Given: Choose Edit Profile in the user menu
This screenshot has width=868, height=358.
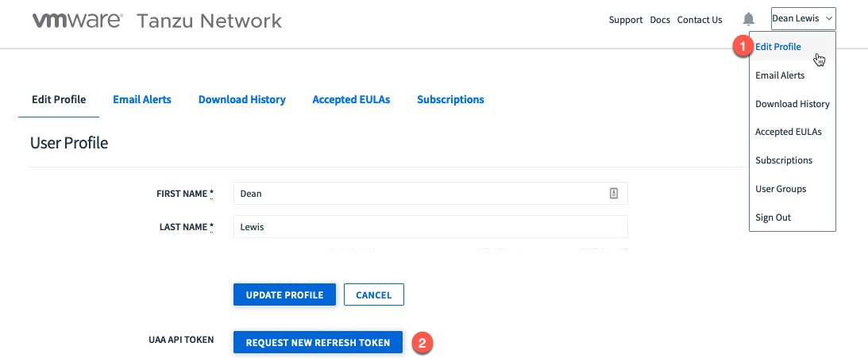Looking at the screenshot, I should click(793, 47).
